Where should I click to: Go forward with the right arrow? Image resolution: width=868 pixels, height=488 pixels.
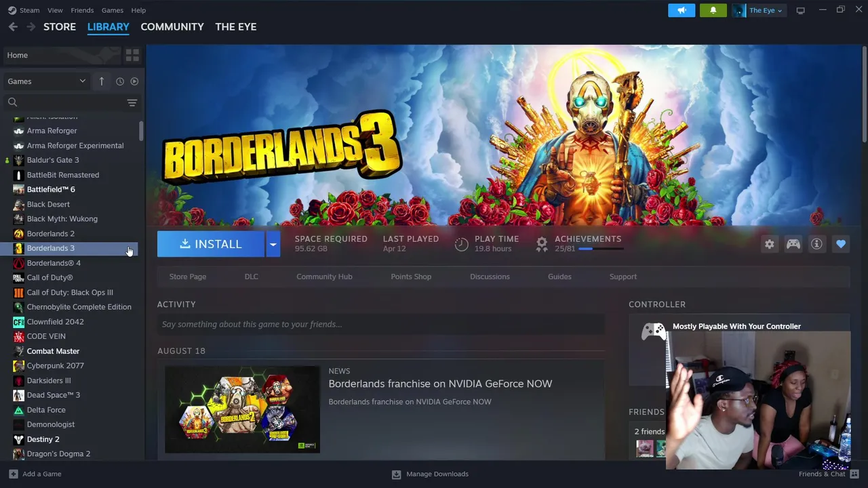31,26
